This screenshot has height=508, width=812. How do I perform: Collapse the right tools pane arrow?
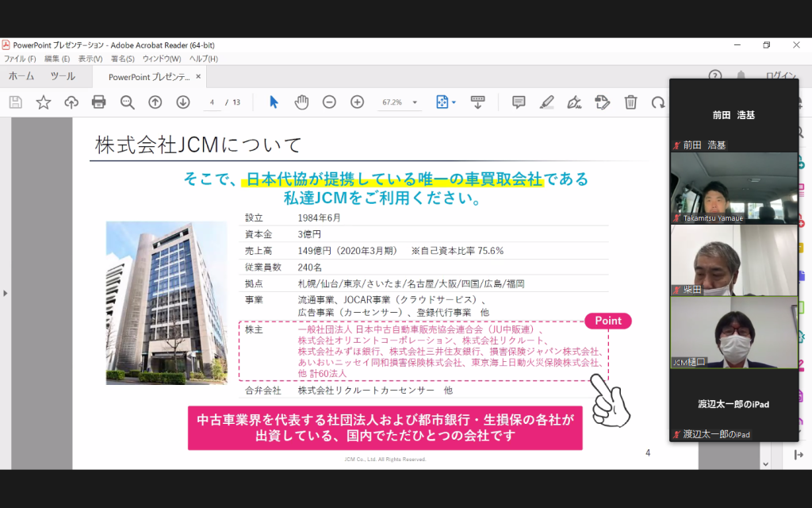799,455
